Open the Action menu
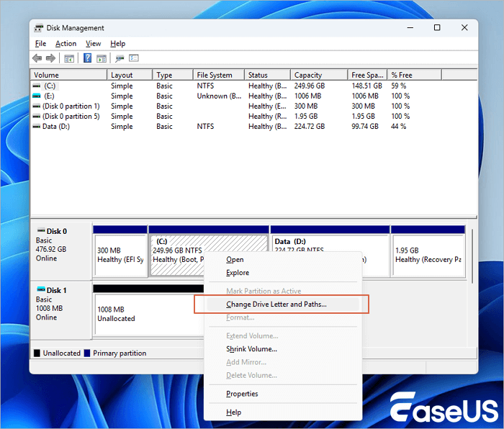The height and width of the screenshot is (429, 504). (x=66, y=44)
